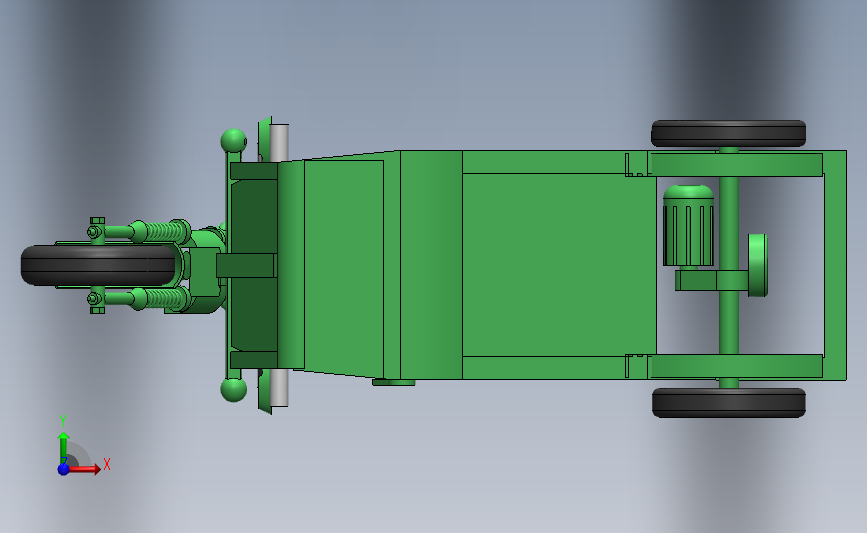Select the lower gray cylindrical roller
The image size is (867, 533).
[x=279, y=388]
